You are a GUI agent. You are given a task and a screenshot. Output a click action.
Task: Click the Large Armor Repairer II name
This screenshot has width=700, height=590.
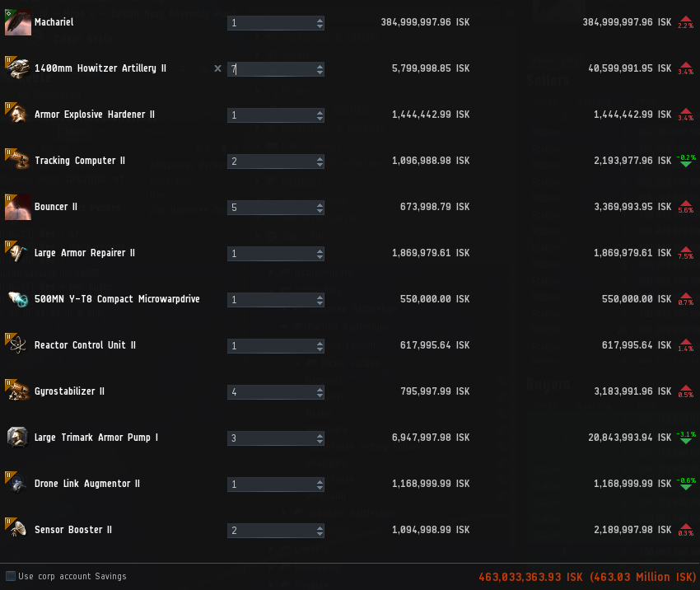click(85, 253)
